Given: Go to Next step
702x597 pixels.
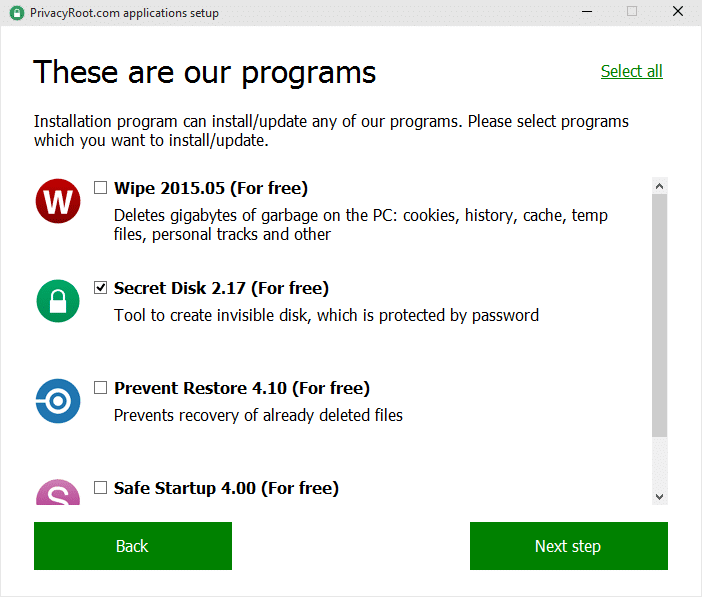Looking at the screenshot, I should (x=569, y=546).
